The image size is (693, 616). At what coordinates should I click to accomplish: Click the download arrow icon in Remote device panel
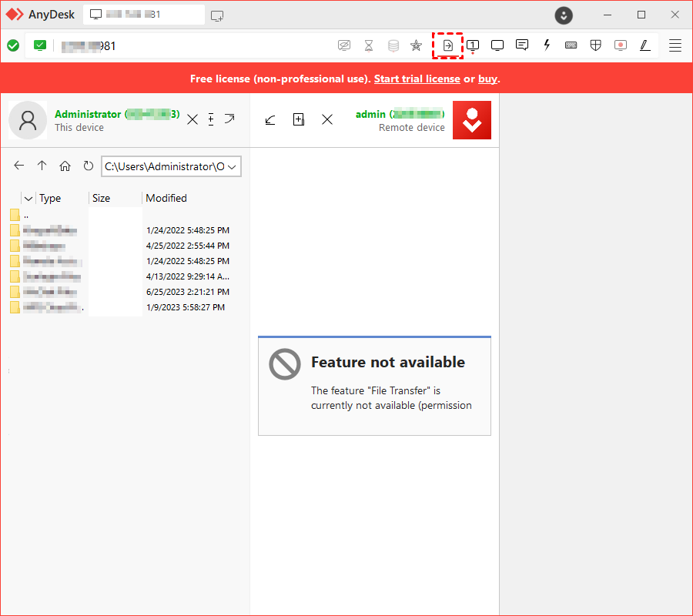[270, 119]
